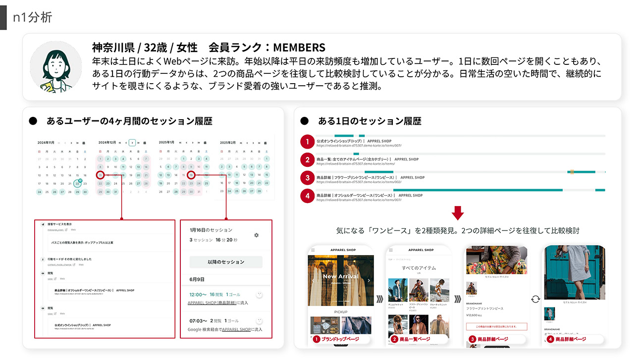The height and width of the screenshot is (362, 644).
Task: Go to previous month in 2025年1月 calendar
Action: tap(186, 143)
